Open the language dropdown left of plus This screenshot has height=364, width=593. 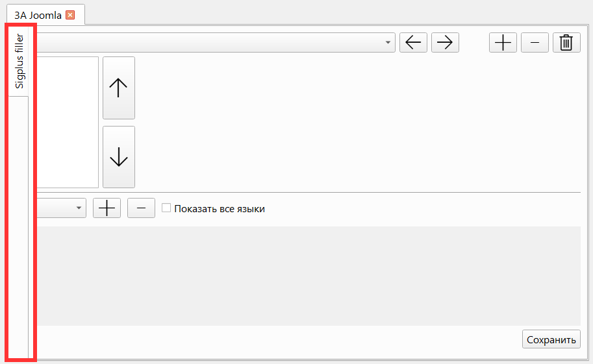(x=62, y=208)
